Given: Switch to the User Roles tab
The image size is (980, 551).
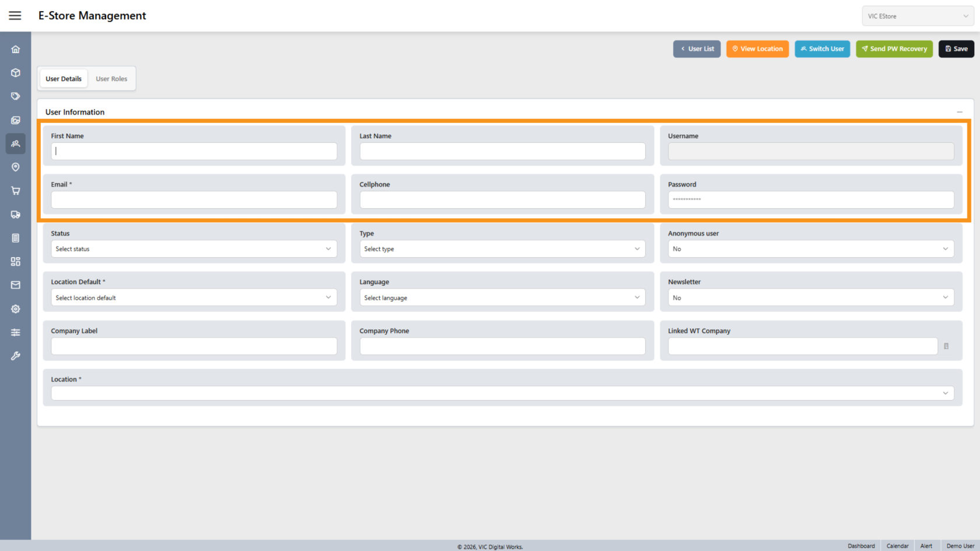Looking at the screenshot, I should tap(111, 79).
